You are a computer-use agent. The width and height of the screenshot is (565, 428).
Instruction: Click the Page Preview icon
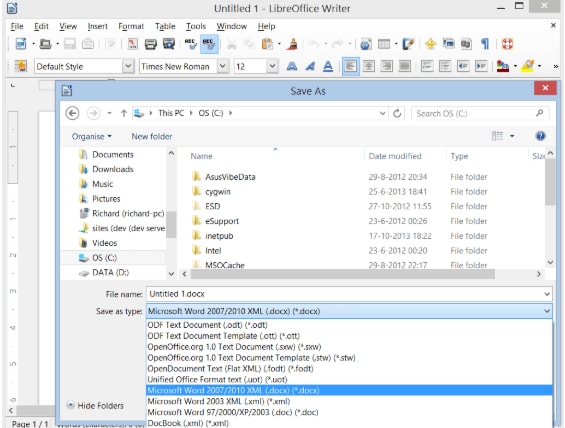169,44
